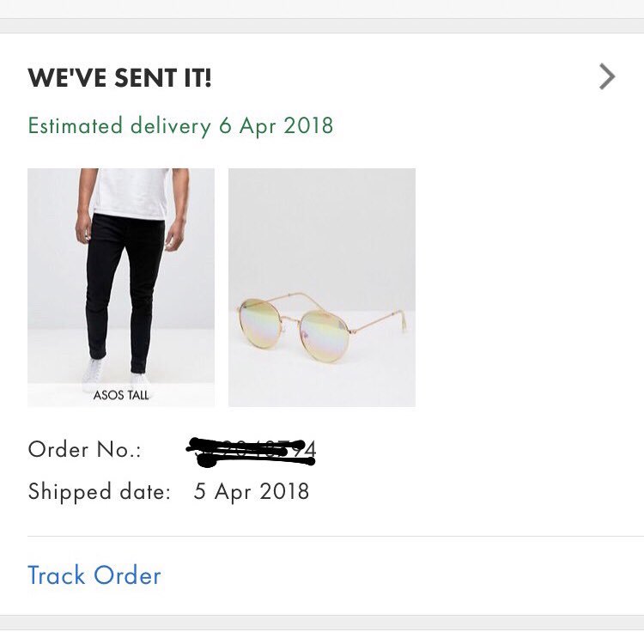Tap the word Estimated in the delivery line
Screen dimensions: 644x644
pyautogui.click(x=76, y=126)
